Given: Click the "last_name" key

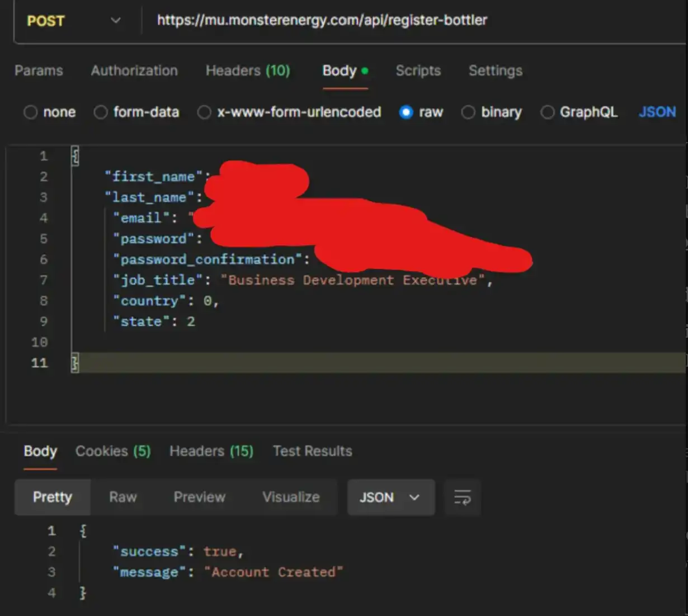Looking at the screenshot, I should point(149,197).
